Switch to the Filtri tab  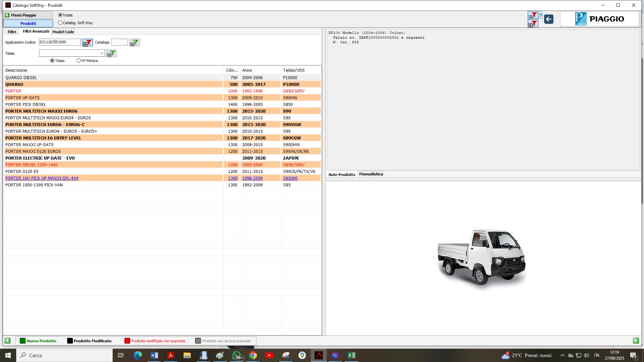tap(12, 32)
